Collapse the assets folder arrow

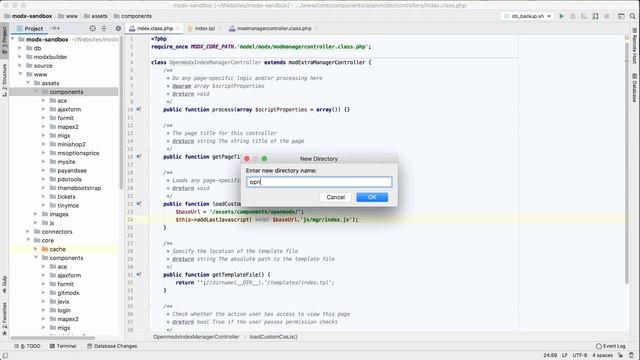[x=28, y=83]
